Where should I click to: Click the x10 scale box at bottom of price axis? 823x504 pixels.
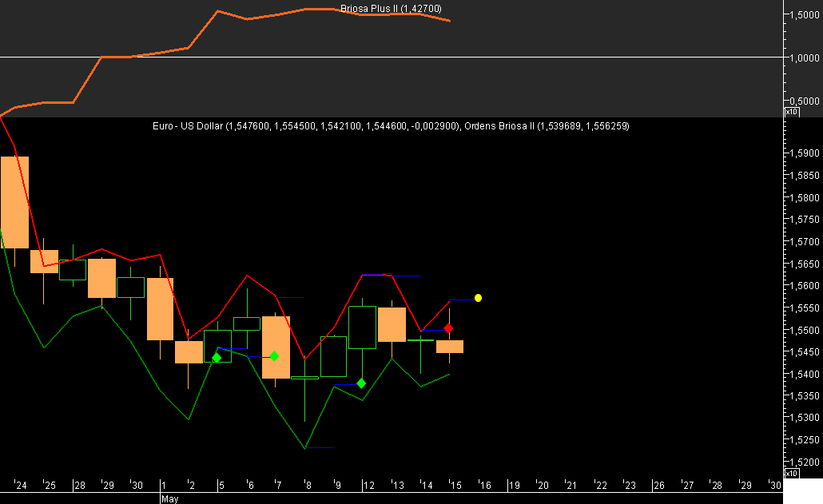[x=792, y=473]
